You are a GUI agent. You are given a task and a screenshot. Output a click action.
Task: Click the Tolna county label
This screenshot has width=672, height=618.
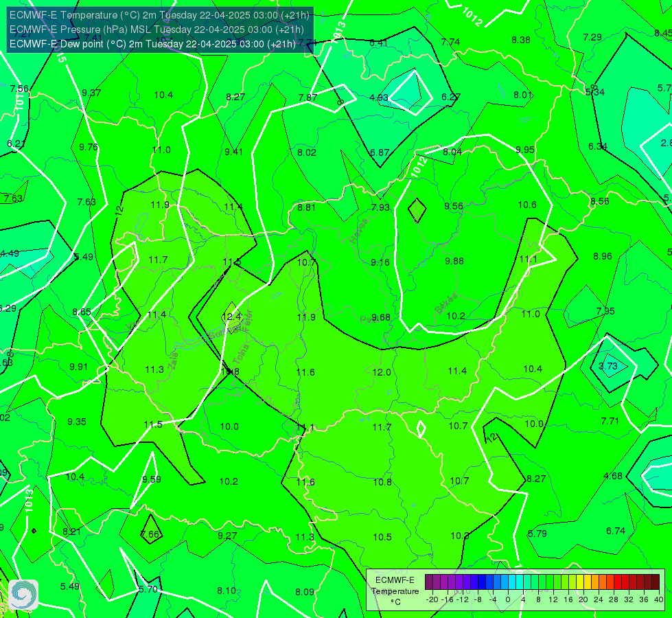click(240, 354)
